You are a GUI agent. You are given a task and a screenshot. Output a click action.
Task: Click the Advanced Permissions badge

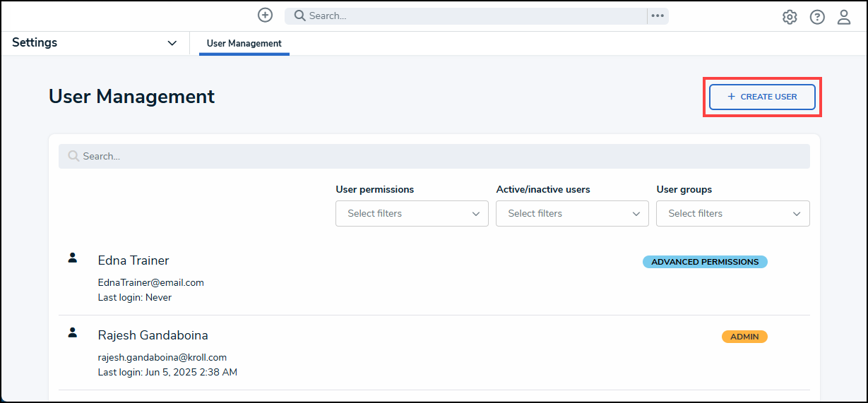pos(705,262)
